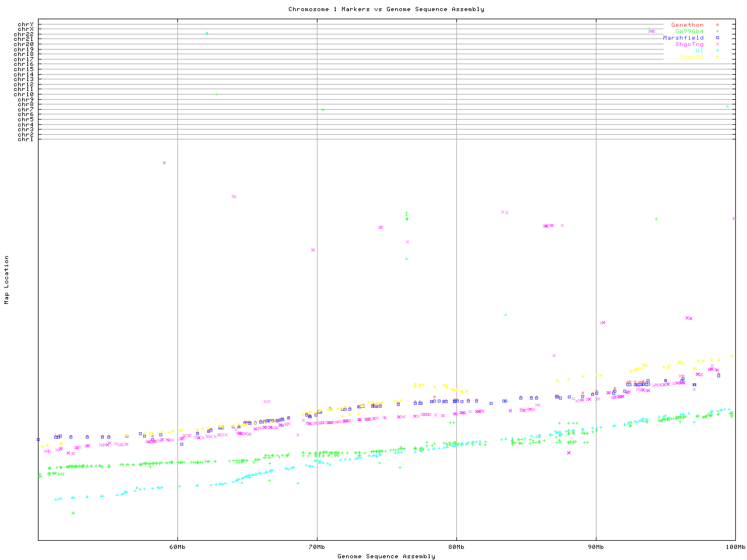The image size is (747, 560).
Task: Click the cyan WI triangle legend marker
Action: point(717,51)
